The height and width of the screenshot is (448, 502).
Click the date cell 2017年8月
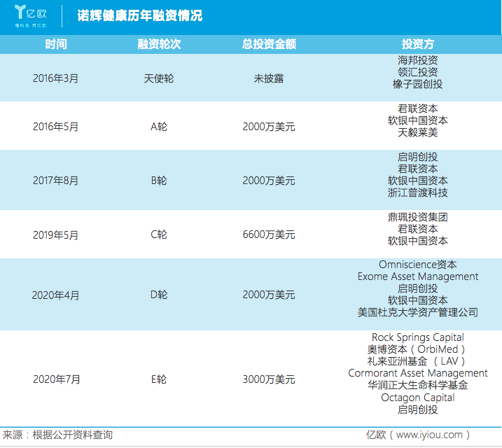(x=56, y=181)
